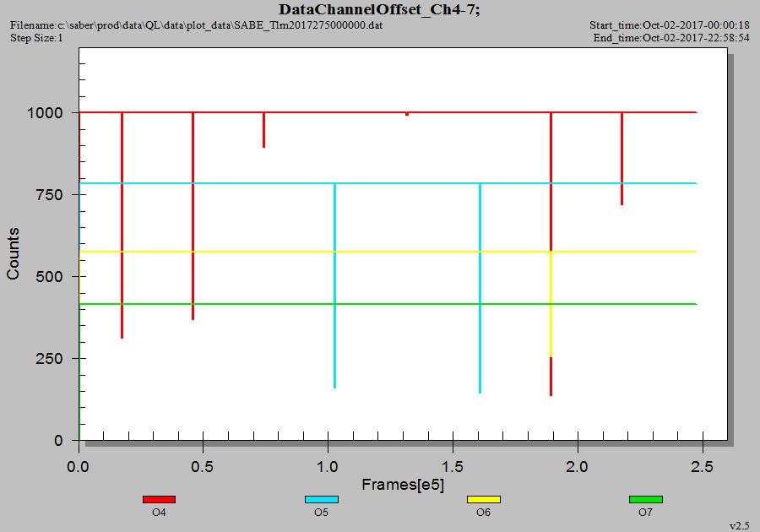Click the green O7 horizontal trace line
The width and height of the screenshot is (760, 532).
[x=388, y=304]
